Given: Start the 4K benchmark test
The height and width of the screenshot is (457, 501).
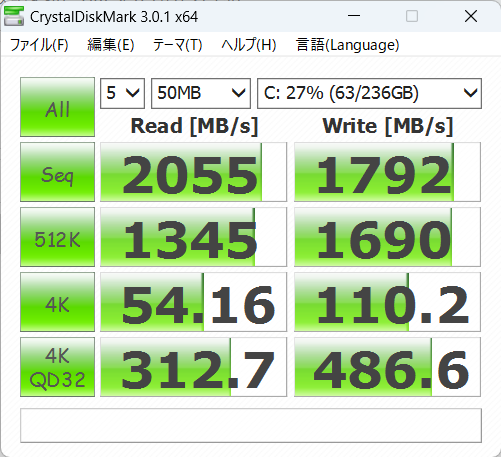Looking at the screenshot, I should (x=57, y=302).
